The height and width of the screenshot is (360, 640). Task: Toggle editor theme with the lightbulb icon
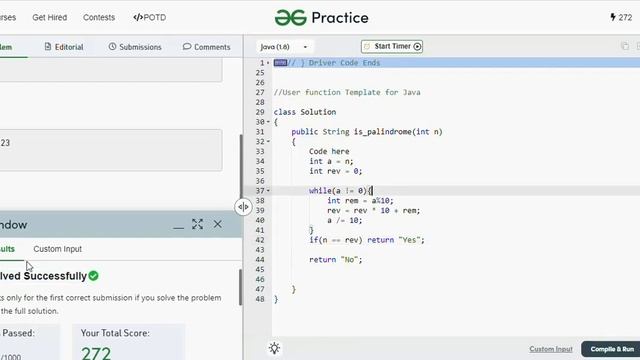point(274,349)
